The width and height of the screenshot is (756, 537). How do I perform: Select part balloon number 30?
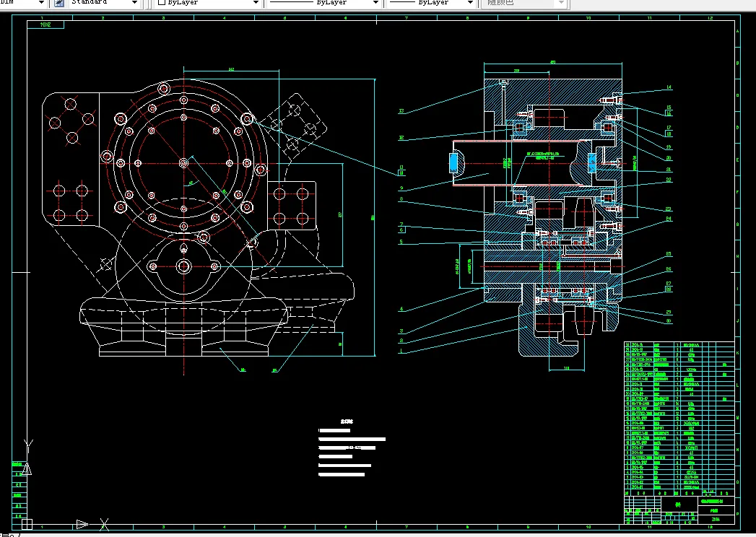click(x=669, y=320)
